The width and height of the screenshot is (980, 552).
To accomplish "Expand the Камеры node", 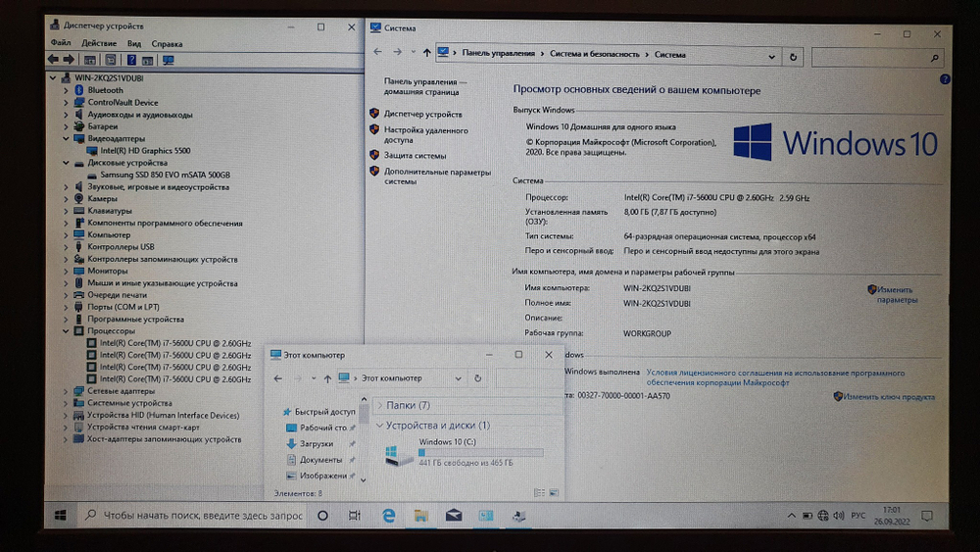I will click(x=66, y=199).
